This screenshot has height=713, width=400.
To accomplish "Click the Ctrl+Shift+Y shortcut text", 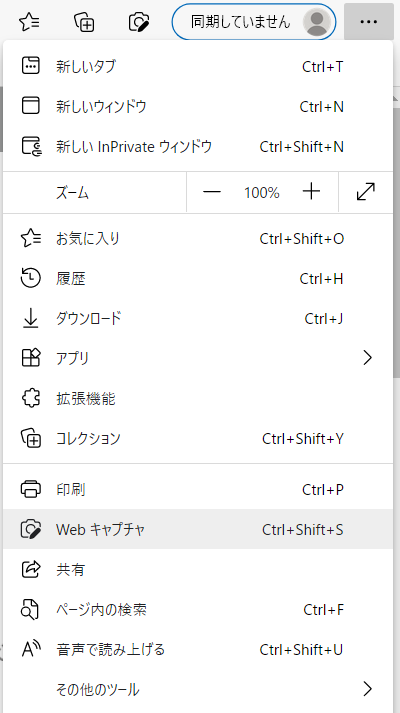I will point(303,439).
